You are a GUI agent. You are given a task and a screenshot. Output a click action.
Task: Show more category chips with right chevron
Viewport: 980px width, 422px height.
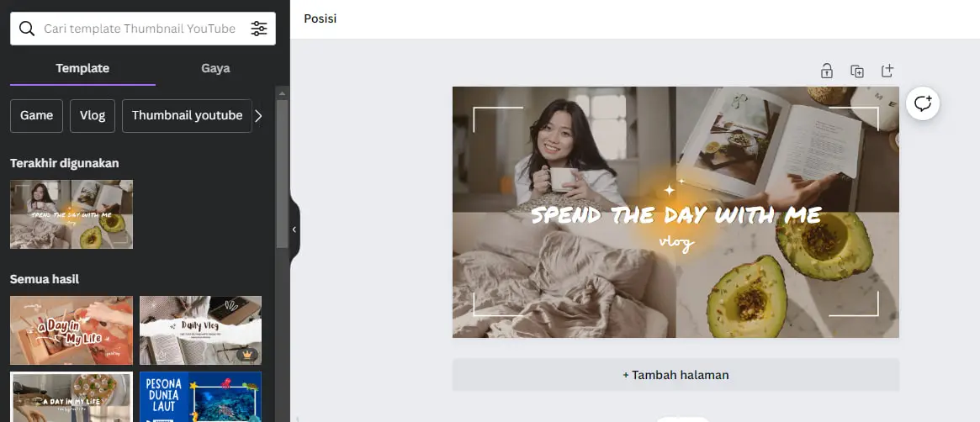point(259,115)
